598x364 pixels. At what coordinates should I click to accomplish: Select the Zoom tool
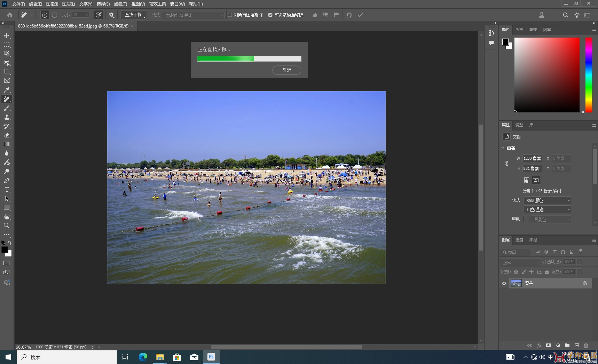tap(7, 225)
